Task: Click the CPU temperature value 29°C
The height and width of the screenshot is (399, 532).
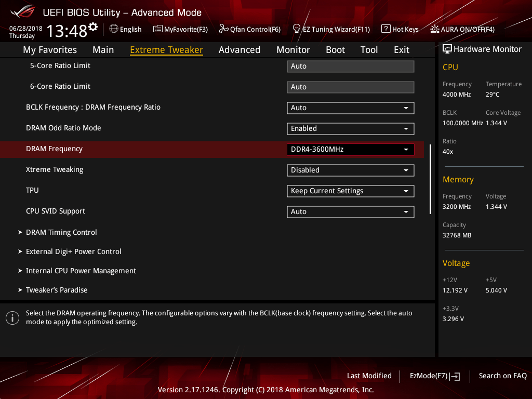Action: point(493,95)
